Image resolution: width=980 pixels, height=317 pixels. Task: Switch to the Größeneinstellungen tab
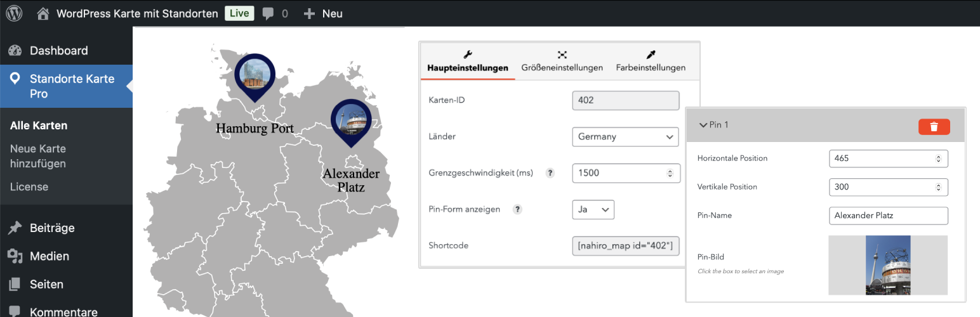[562, 61]
